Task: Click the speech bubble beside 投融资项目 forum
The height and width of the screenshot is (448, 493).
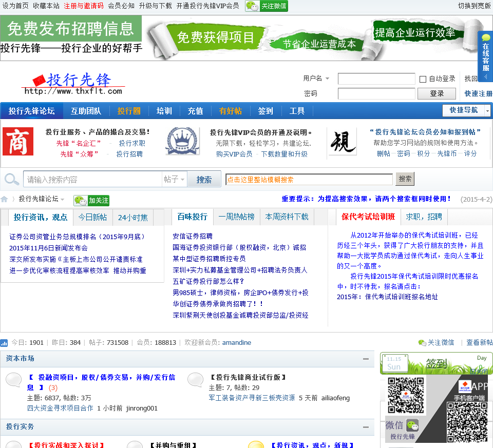Action: (x=13, y=380)
